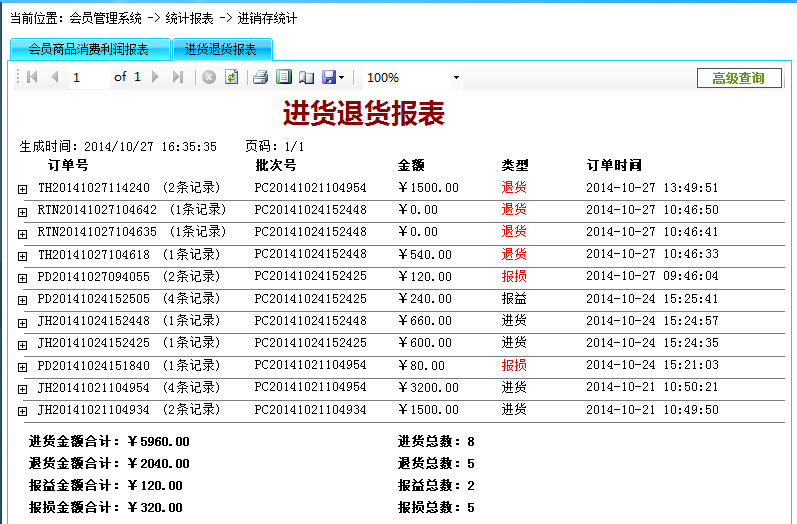Image resolution: width=797 pixels, height=524 pixels.
Task: Click the stop rendering icon
Action: 209,77
